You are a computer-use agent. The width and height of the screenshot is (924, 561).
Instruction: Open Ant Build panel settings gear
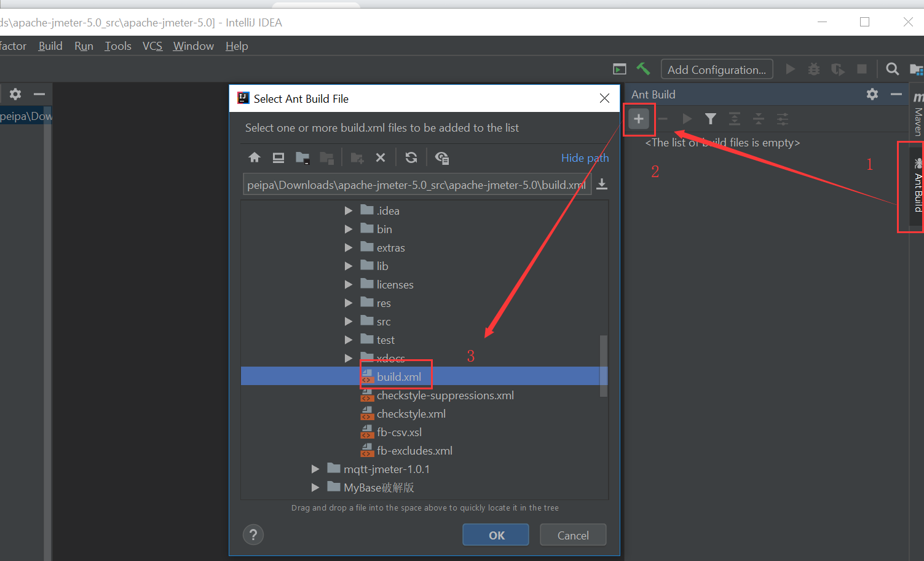(x=872, y=94)
